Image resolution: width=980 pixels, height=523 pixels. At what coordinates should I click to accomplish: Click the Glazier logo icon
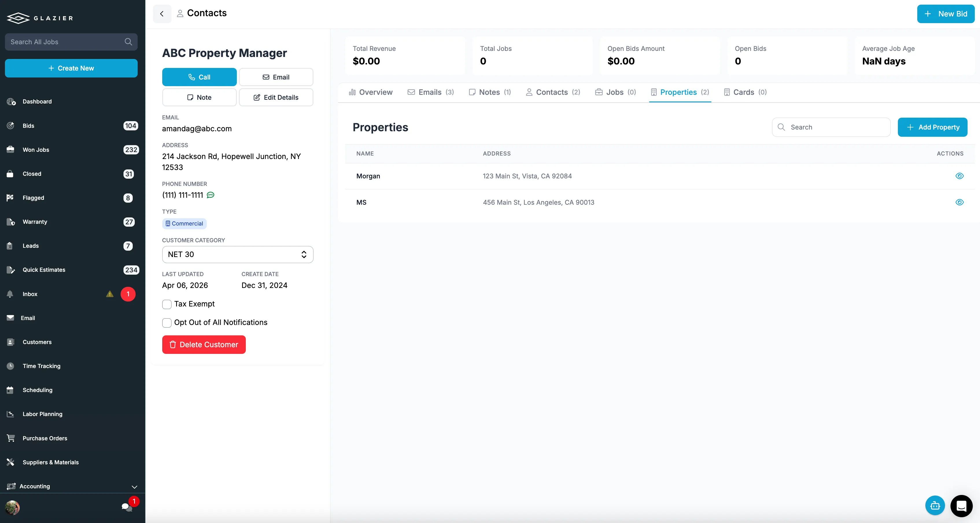click(x=18, y=18)
